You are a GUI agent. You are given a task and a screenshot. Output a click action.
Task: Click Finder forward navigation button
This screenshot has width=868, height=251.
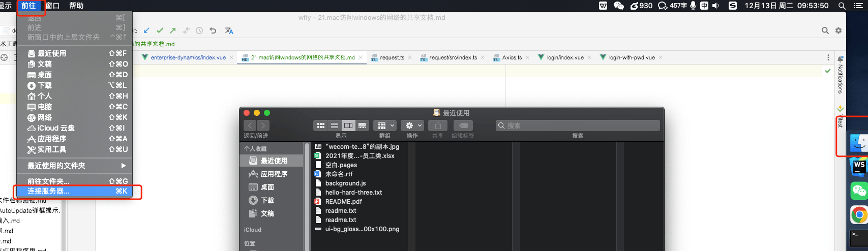263,125
